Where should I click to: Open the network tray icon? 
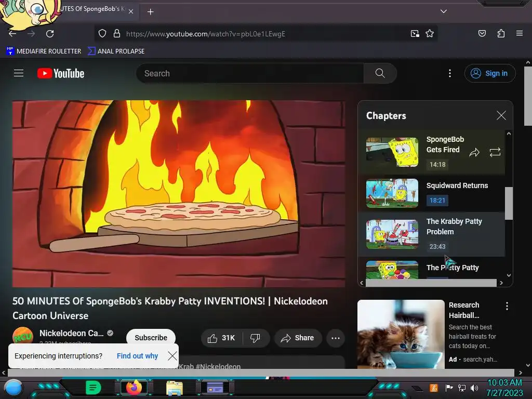[461, 388]
